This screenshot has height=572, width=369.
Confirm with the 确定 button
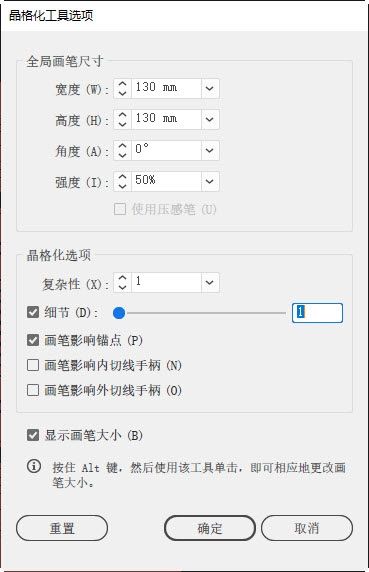pos(210,528)
